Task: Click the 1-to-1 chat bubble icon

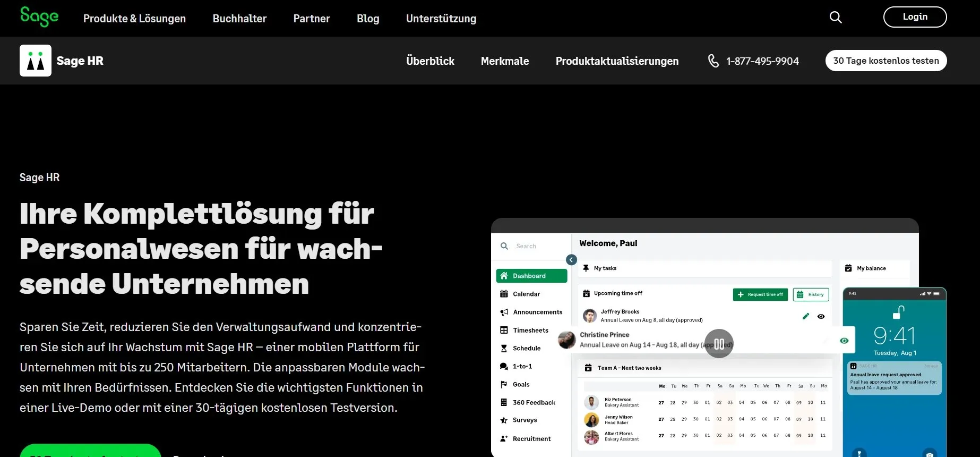Action: 504,366
